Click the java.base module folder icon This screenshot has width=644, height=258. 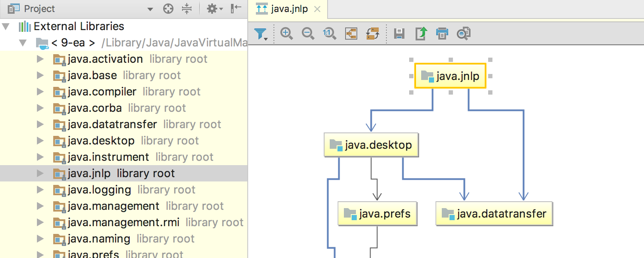click(59, 76)
